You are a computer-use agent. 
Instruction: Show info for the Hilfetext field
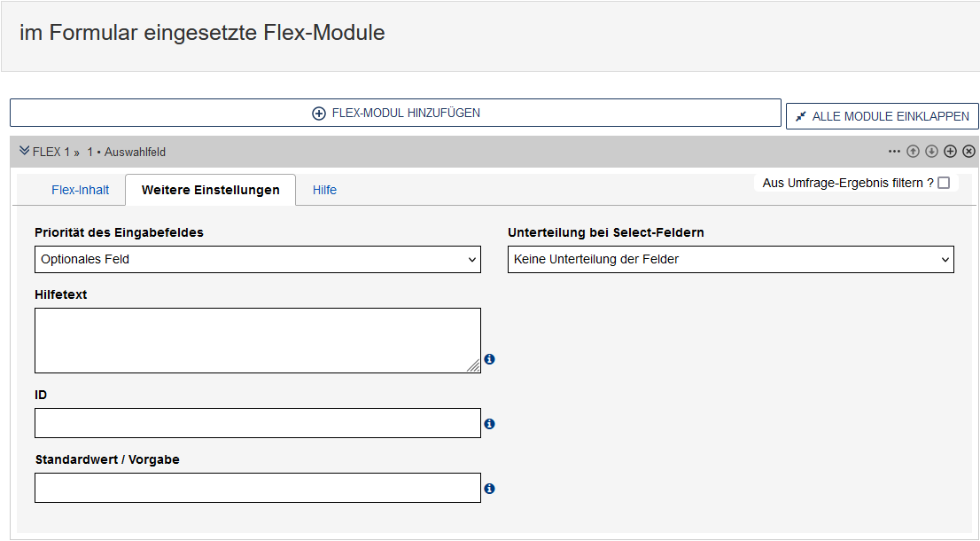(x=489, y=359)
